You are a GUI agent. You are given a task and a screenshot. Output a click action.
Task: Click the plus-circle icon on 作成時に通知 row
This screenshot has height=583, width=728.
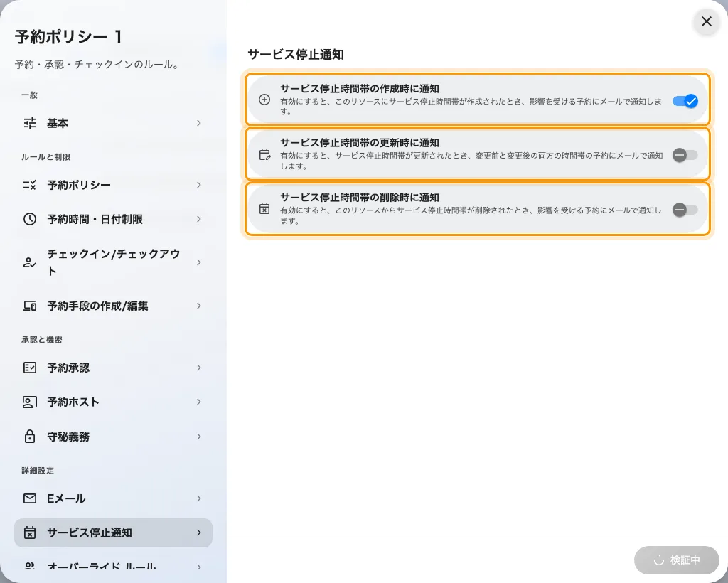pyautogui.click(x=264, y=100)
